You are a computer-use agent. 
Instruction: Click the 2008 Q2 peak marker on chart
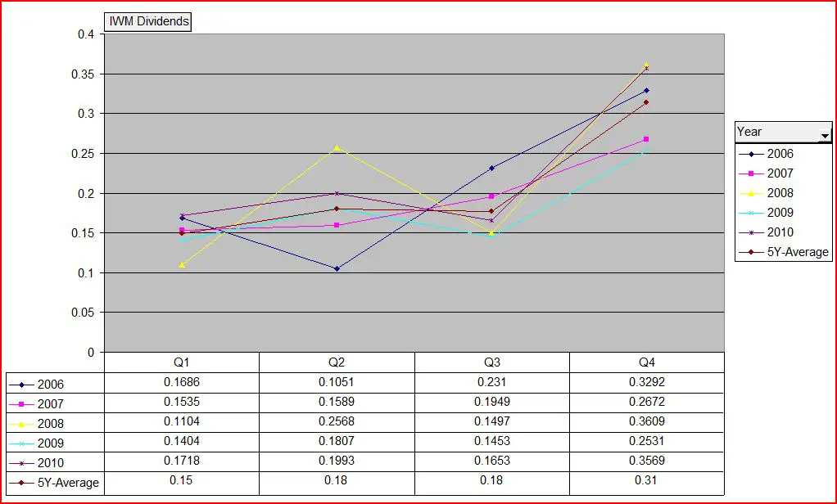click(337, 148)
